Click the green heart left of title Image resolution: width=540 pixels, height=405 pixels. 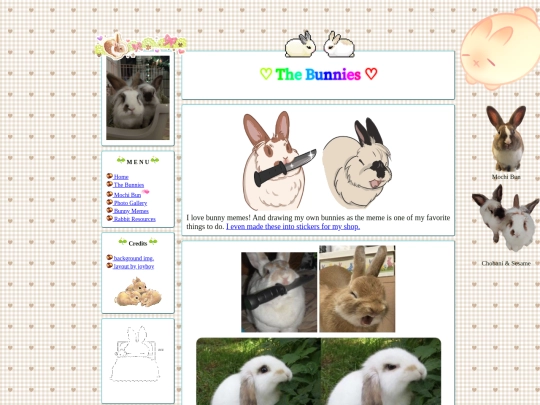tap(266, 74)
